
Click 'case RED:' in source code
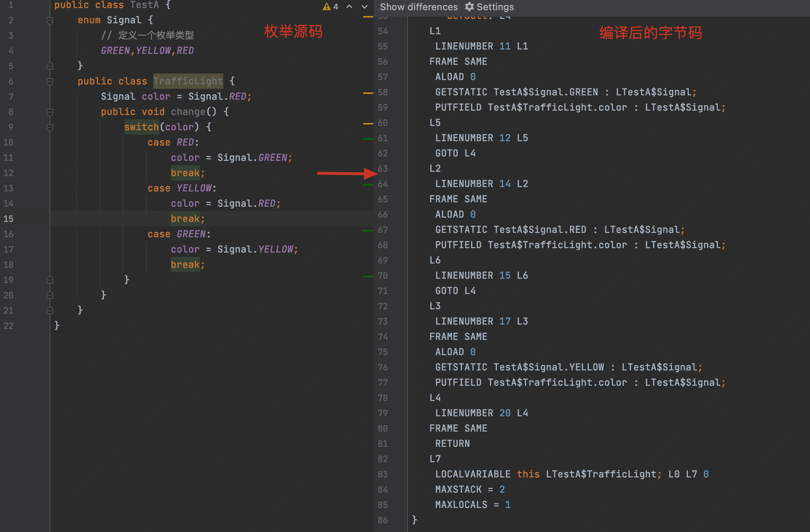pyautogui.click(x=173, y=142)
